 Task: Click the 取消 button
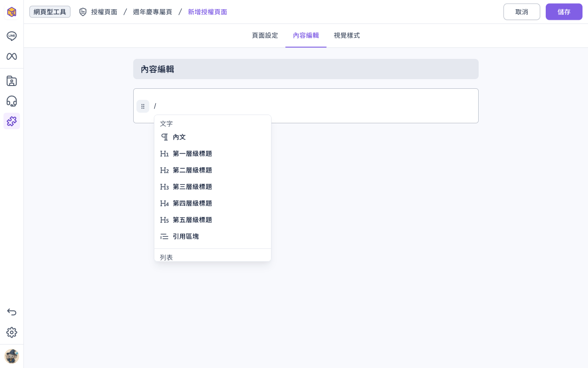click(522, 12)
